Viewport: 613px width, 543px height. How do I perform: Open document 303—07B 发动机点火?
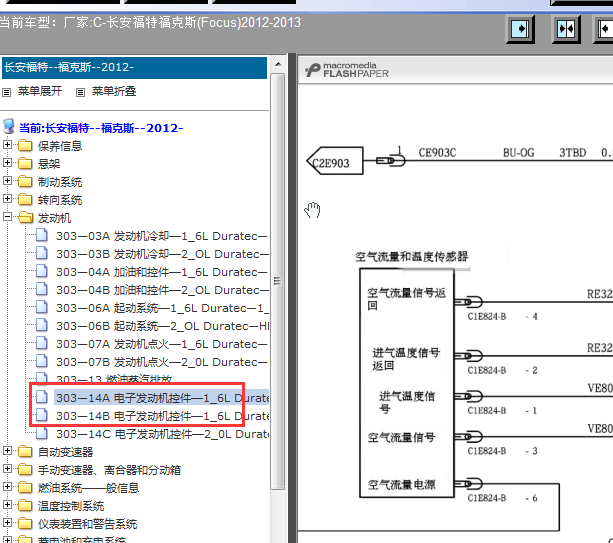[x=162, y=362]
